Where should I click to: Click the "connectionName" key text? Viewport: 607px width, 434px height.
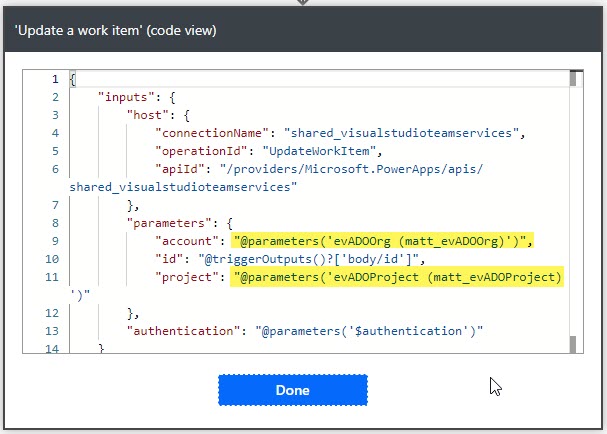[x=211, y=133]
